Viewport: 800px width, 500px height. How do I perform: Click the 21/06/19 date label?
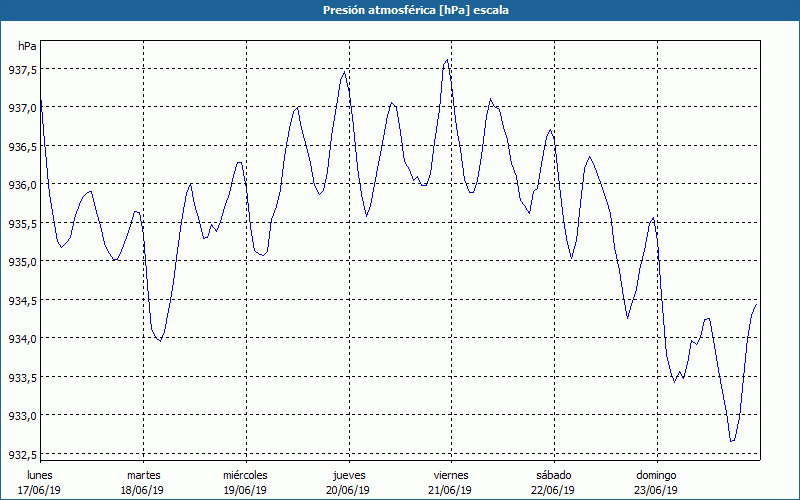click(451, 490)
